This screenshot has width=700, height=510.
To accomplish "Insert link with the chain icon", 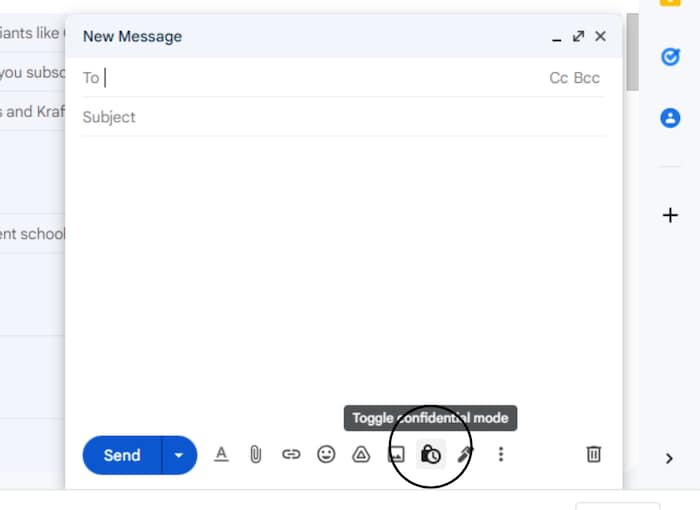I will (291, 454).
